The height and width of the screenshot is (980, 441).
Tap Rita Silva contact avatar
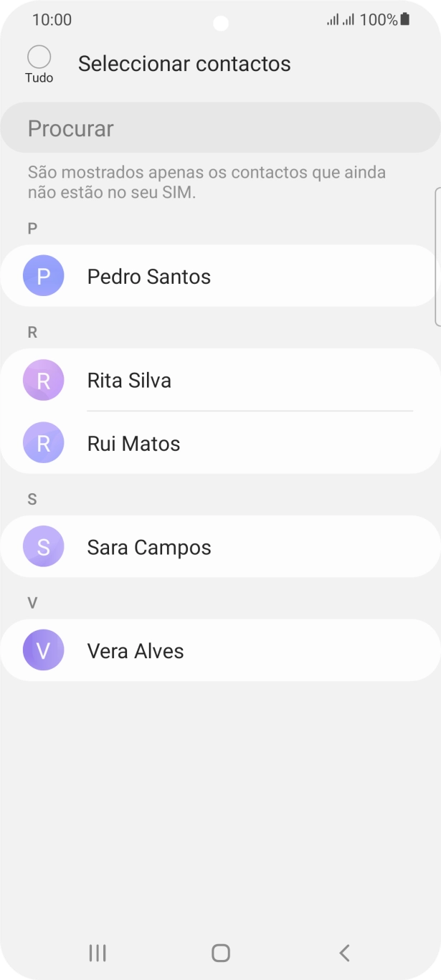(x=43, y=380)
